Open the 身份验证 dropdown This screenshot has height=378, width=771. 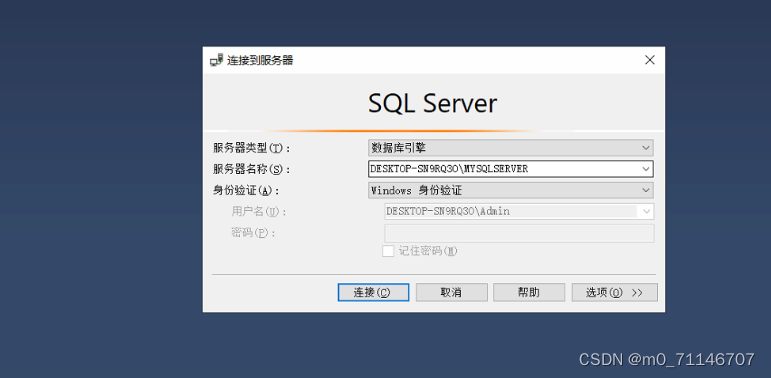coord(510,190)
